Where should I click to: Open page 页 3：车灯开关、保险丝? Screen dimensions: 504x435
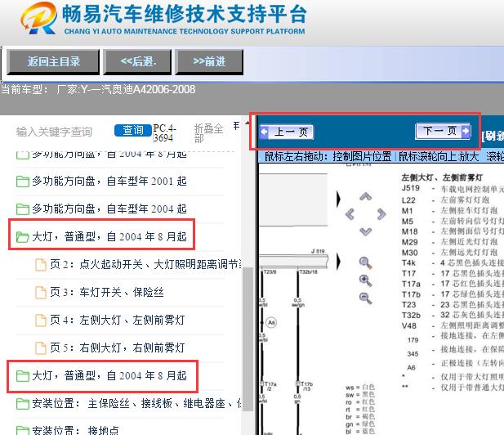(100, 292)
